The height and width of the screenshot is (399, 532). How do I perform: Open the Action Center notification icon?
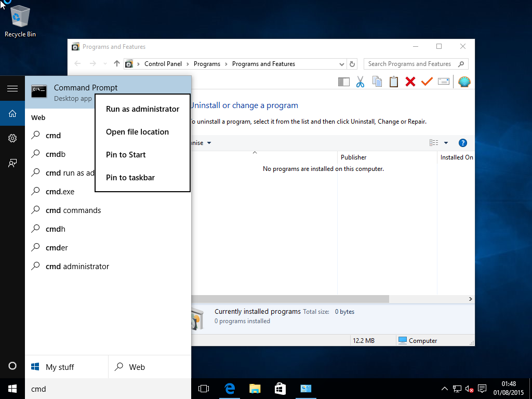pyautogui.click(x=482, y=389)
